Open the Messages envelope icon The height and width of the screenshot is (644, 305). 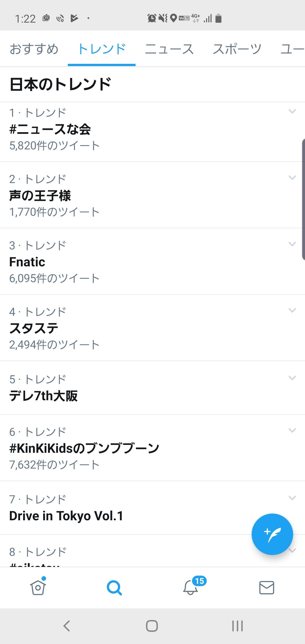[x=267, y=588]
